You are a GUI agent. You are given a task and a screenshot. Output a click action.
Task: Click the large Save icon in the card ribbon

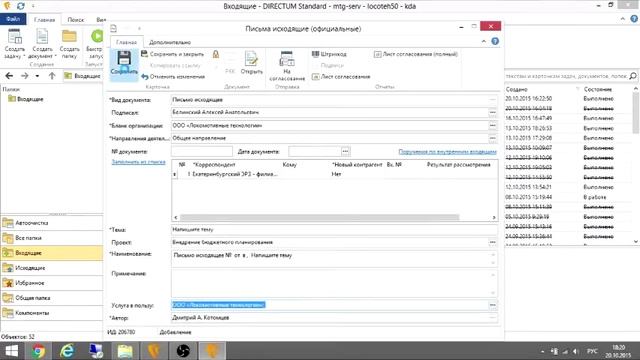[124, 63]
